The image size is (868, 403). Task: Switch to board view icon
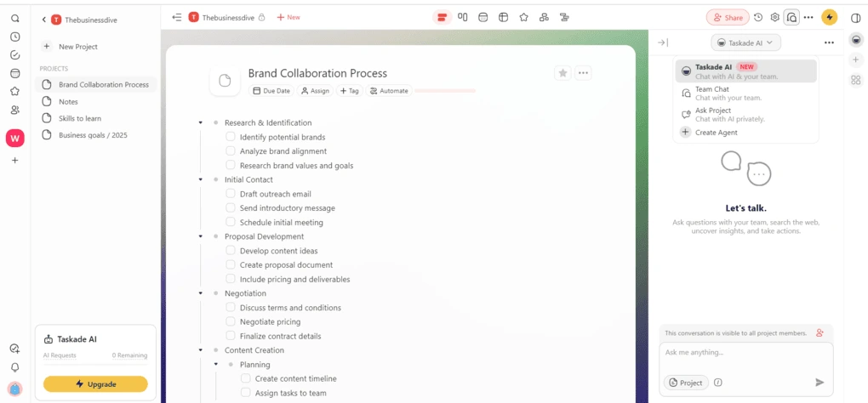pos(462,17)
